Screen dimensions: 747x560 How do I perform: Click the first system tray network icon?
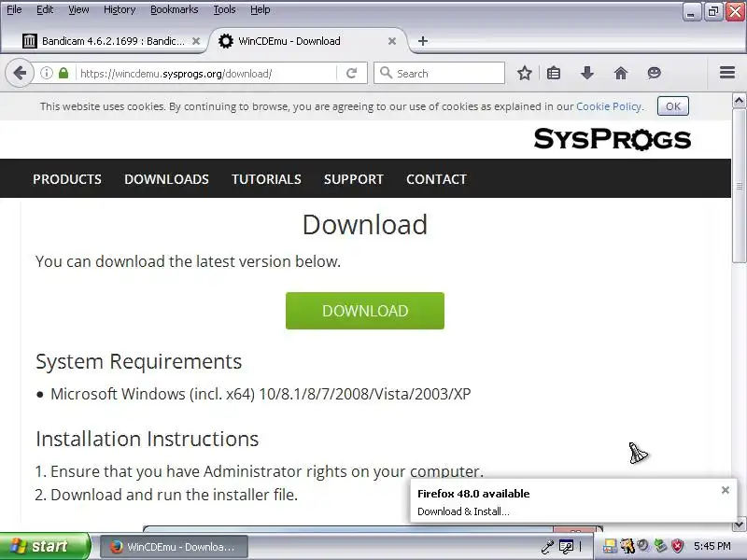tap(610, 546)
